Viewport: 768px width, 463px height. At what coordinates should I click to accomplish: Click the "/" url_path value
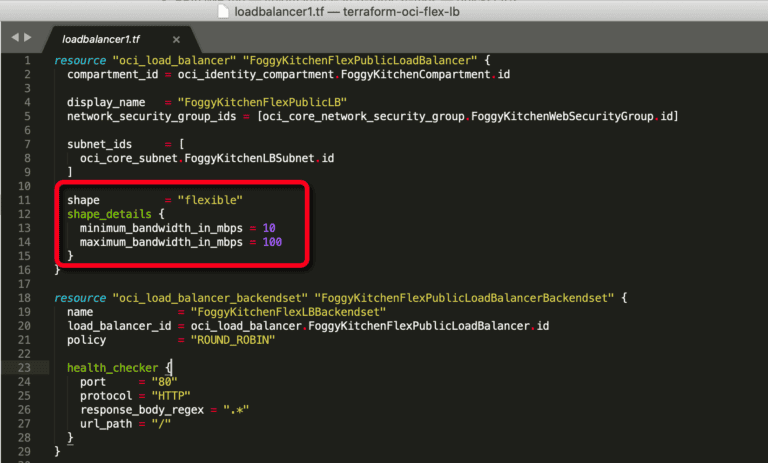[x=161, y=424]
